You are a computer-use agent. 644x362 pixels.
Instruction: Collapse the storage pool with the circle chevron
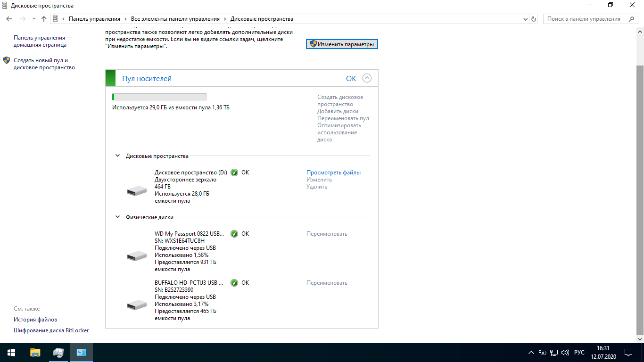tap(367, 79)
